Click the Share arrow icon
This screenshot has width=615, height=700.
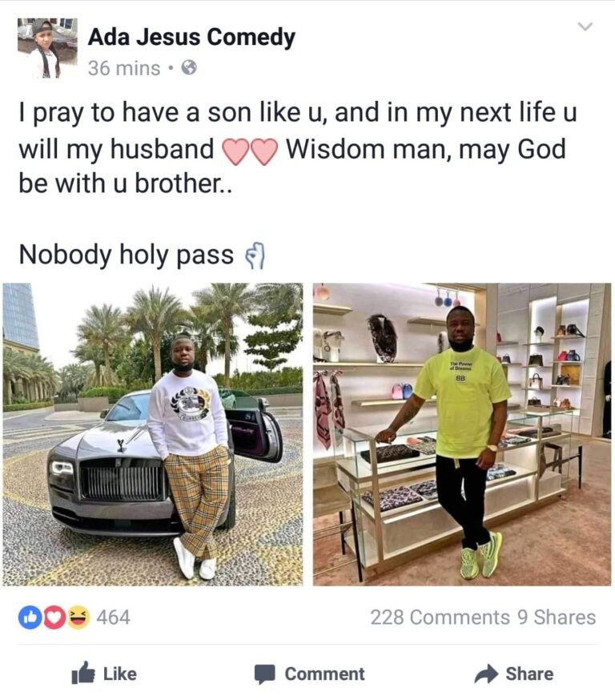486,674
